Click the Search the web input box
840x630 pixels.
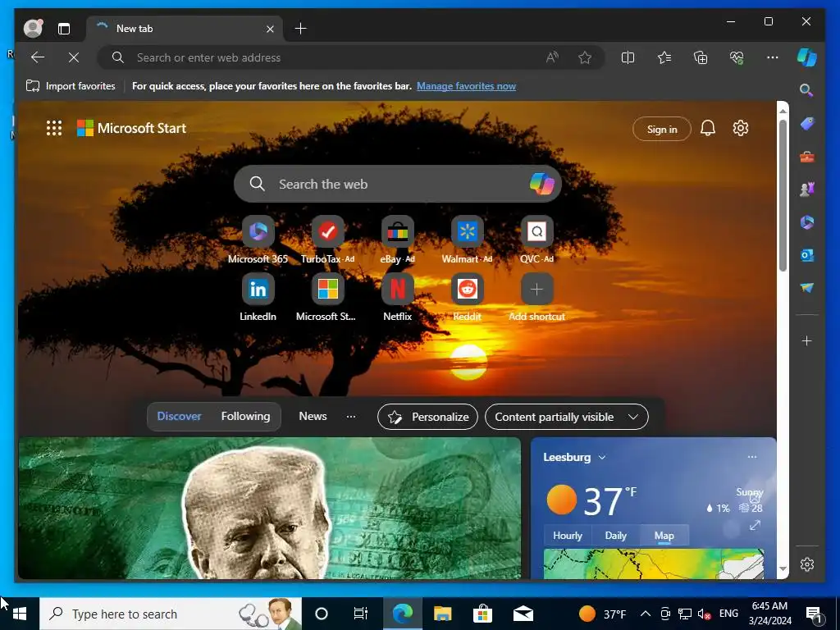(398, 184)
